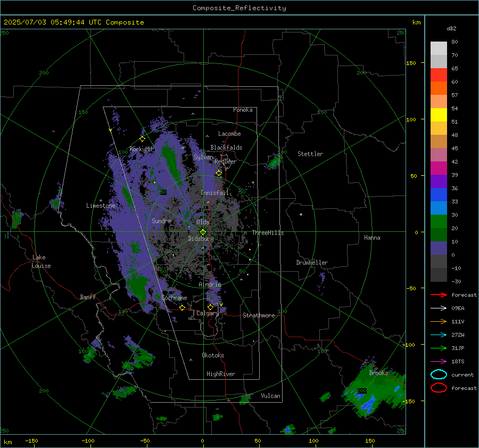Viewport: 479px width, 448px height.
Task: Click the yellow radar site marker at Didsbury
Action: 203,232
